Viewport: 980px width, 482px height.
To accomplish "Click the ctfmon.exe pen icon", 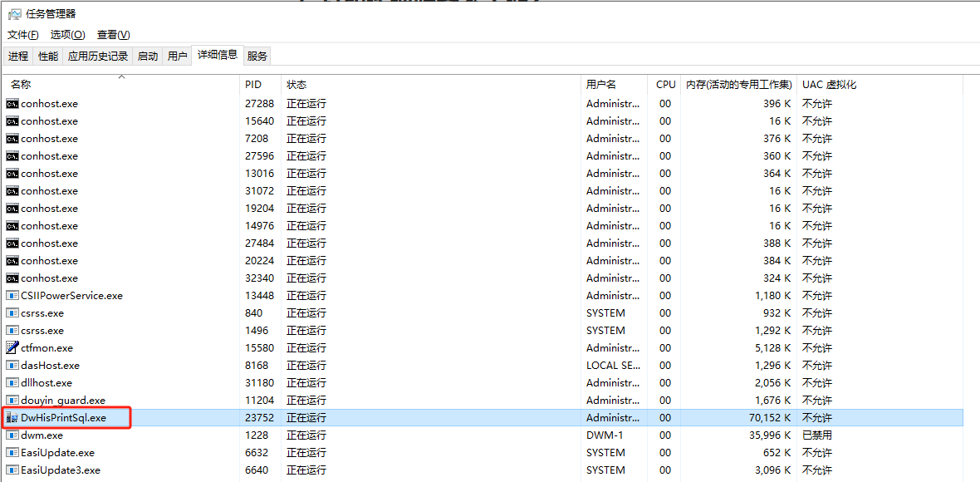I will pyautogui.click(x=12, y=347).
